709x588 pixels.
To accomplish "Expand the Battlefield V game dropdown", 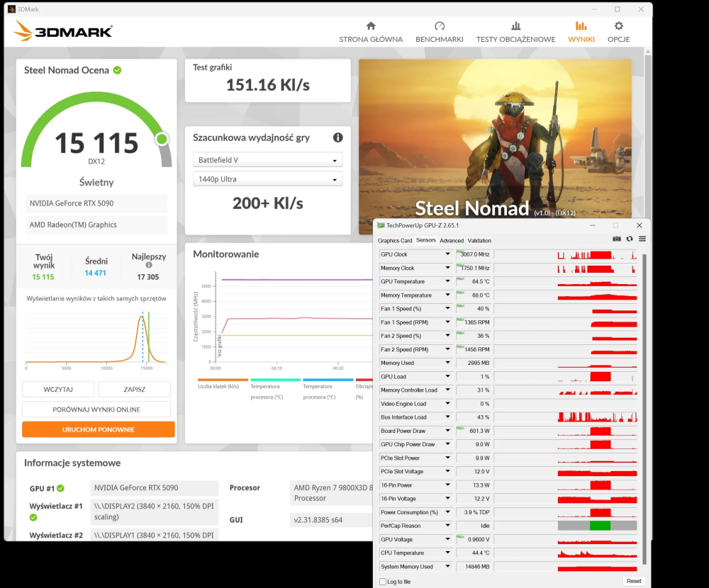I will tap(267, 160).
